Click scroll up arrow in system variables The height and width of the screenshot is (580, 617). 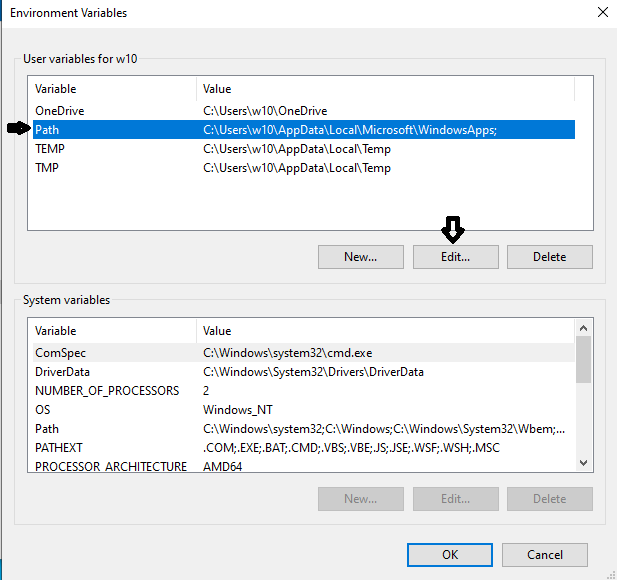pos(584,328)
